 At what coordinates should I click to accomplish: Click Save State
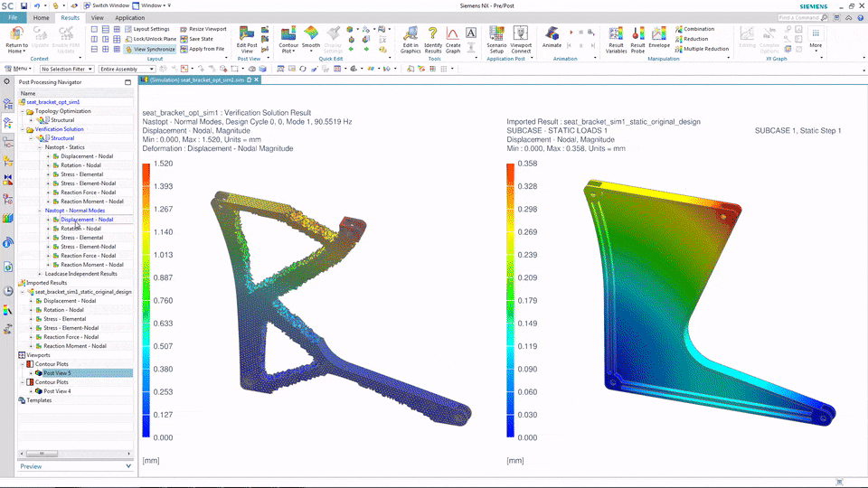click(196, 39)
